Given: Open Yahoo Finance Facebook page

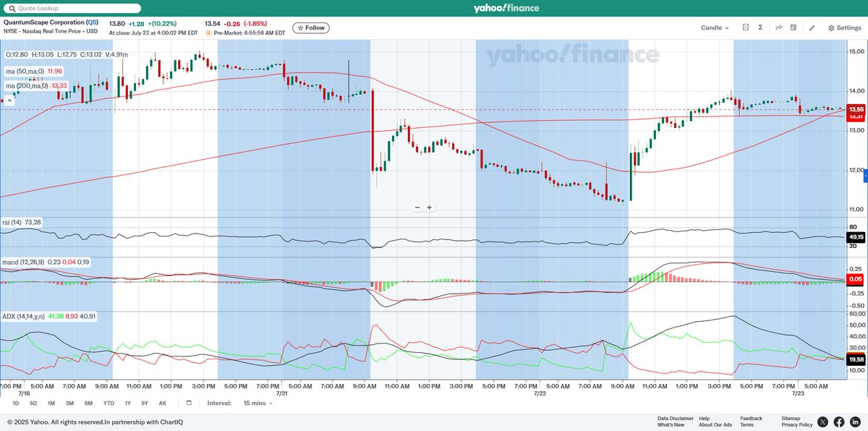Looking at the screenshot, I should click(839, 422).
